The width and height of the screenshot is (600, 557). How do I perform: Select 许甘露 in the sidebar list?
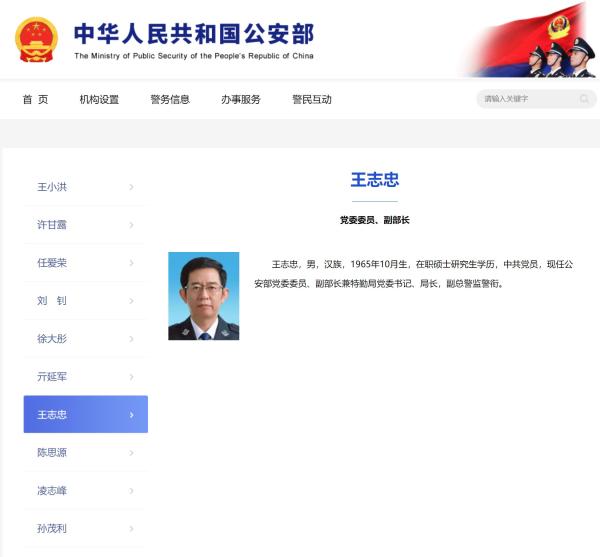(86, 225)
